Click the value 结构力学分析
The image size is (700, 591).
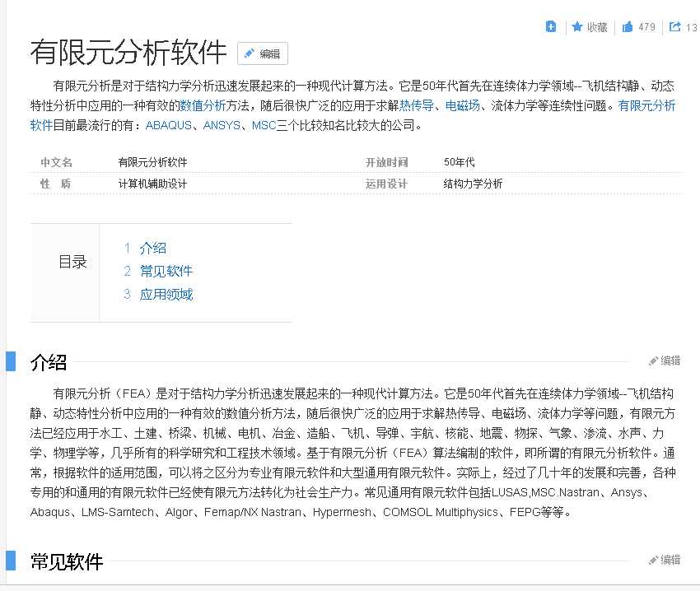point(473,184)
